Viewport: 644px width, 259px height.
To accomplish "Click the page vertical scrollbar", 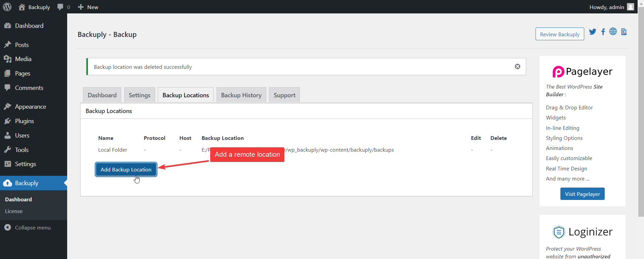I will 641,111.
